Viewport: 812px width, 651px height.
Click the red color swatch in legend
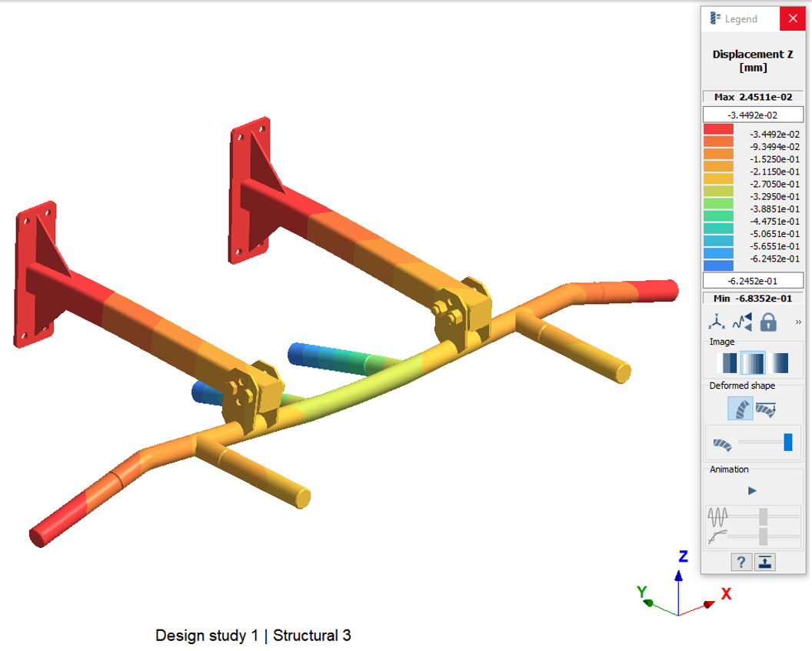point(718,131)
